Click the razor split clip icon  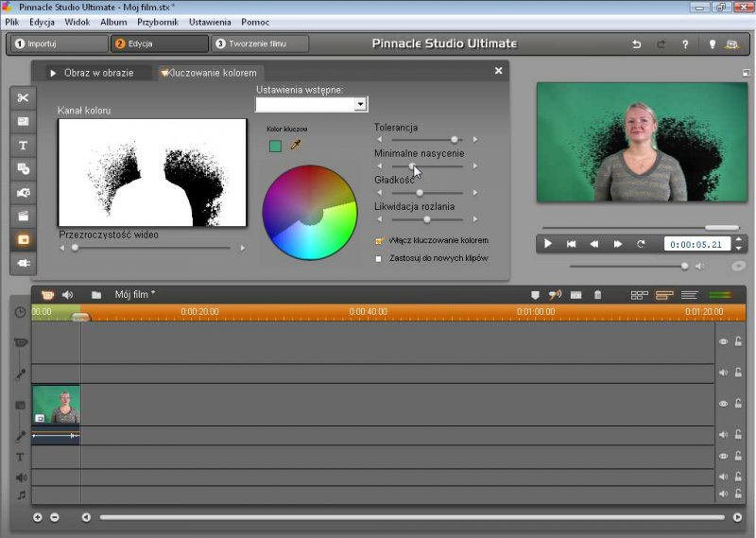[x=576, y=295]
